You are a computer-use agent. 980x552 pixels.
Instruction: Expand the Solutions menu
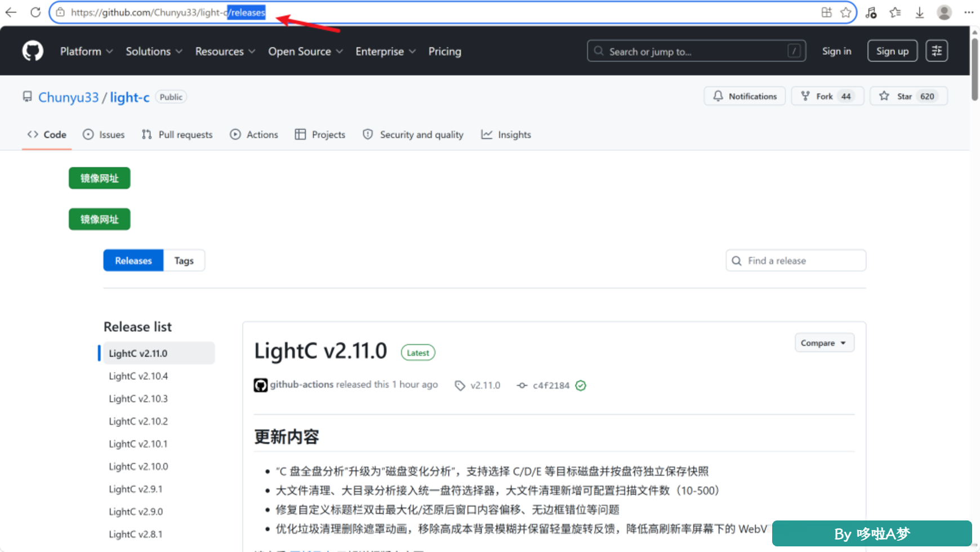(154, 51)
